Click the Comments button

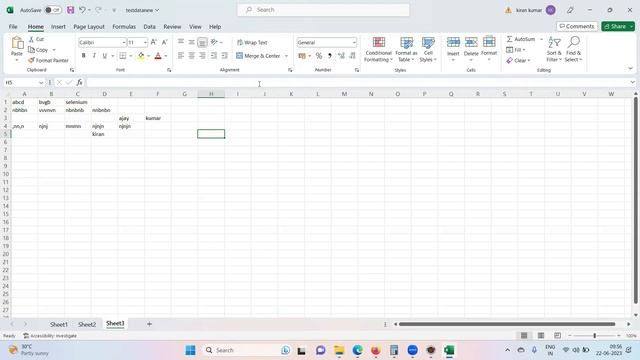coord(577,26)
